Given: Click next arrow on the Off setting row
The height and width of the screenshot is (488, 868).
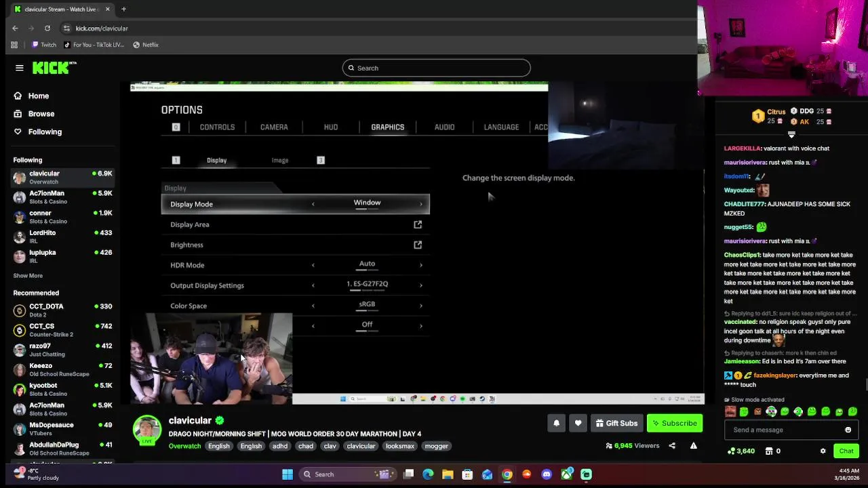Looking at the screenshot, I should [421, 326].
